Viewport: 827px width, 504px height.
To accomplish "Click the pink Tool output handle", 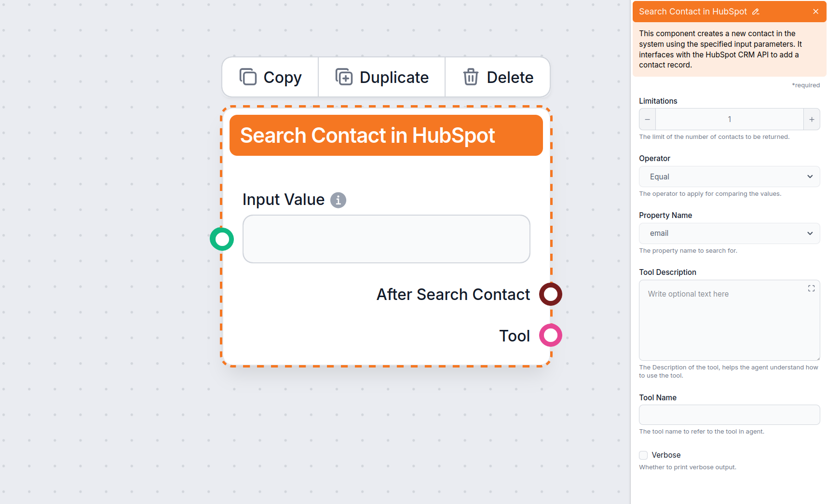I will [x=550, y=335].
